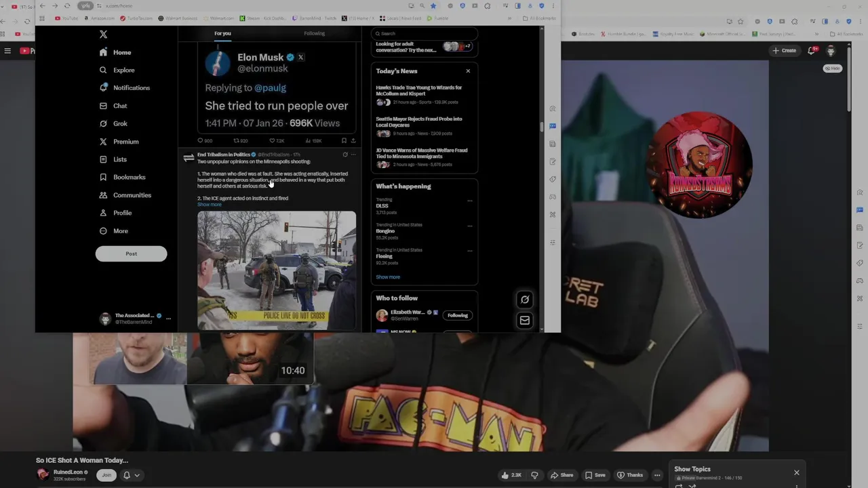The width and height of the screenshot is (868, 488).
Task: Open more options for DLSS trend
Action: coord(469,201)
